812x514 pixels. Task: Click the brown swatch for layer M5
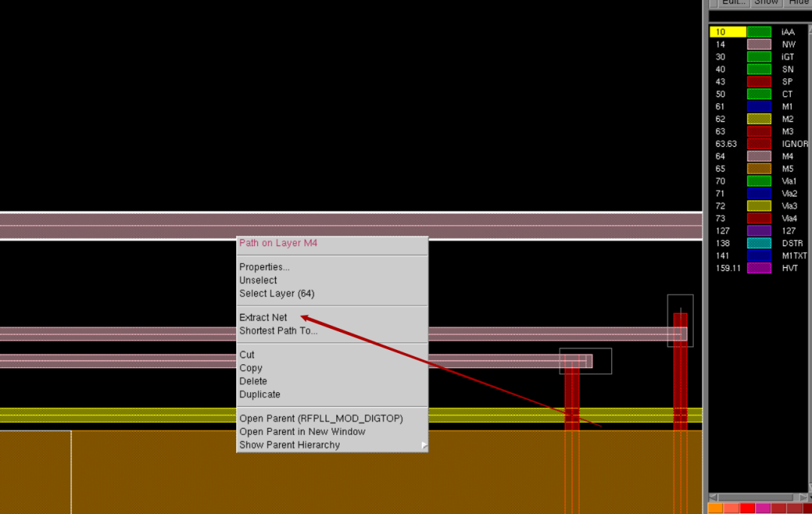(759, 169)
